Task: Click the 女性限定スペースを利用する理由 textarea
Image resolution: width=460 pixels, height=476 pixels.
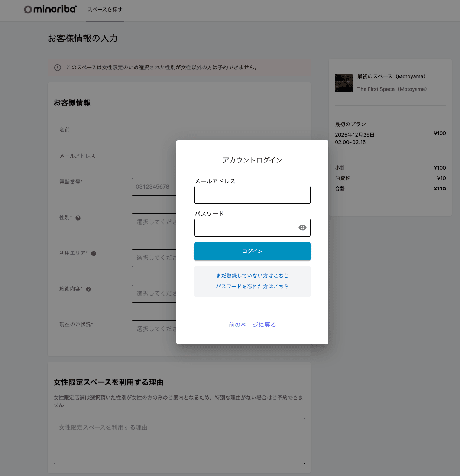Action: coord(179,441)
